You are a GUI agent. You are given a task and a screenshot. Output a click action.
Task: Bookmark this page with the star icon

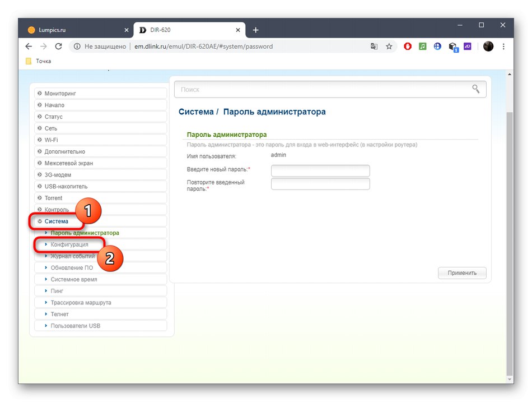click(x=389, y=46)
